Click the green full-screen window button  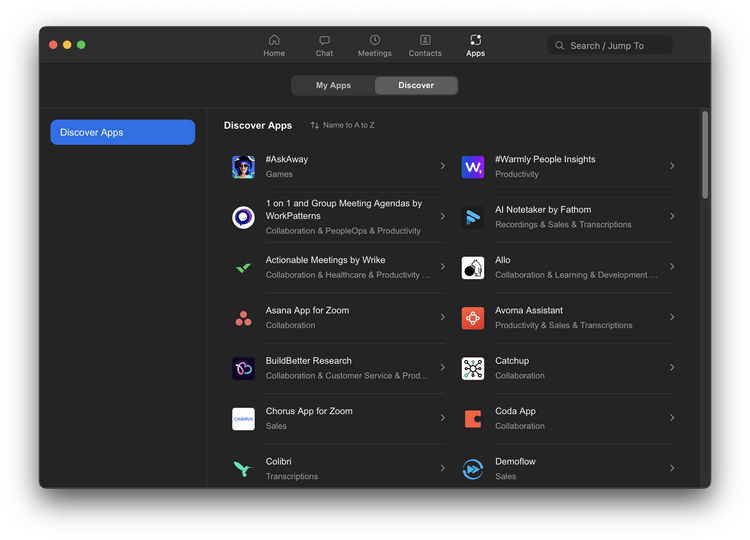point(81,44)
